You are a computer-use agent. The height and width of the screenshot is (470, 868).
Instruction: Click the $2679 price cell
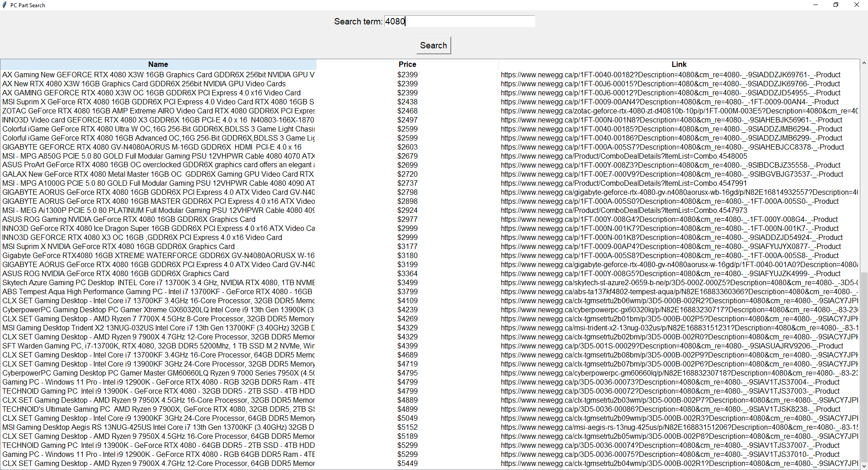[x=407, y=156]
